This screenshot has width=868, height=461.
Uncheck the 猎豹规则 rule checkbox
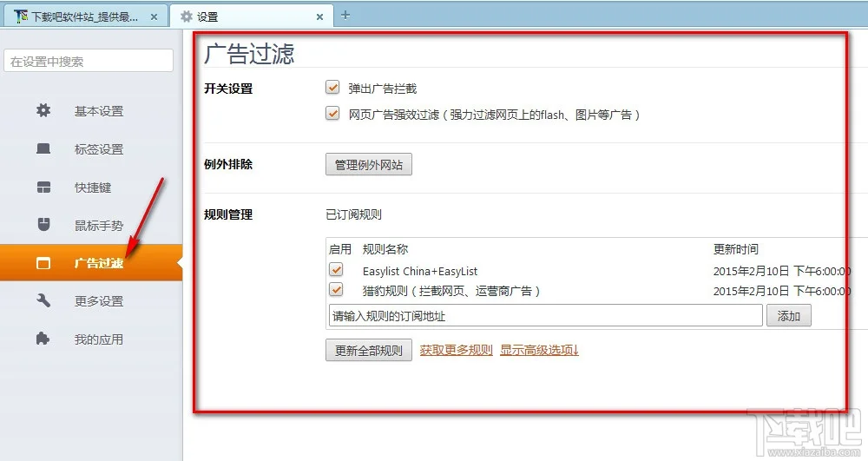pyautogui.click(x=336, y=290)
